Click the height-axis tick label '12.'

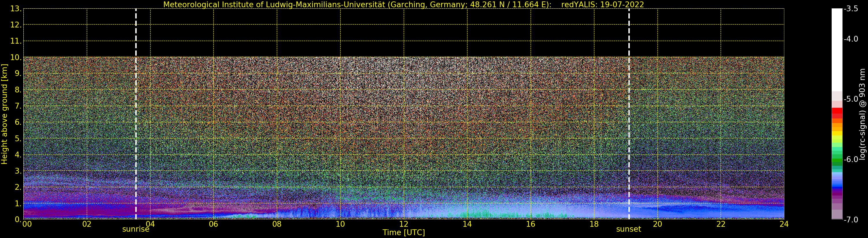[x=16, y=25]
